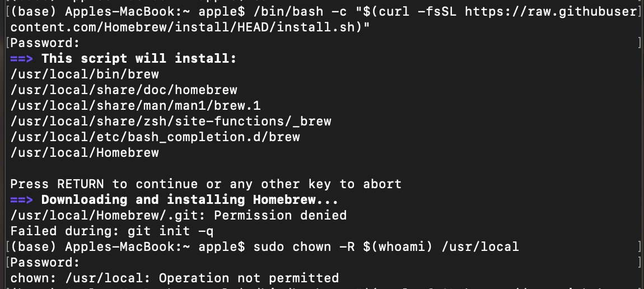Viewport: 644px width, 289px height.
Task: Click the second Password prompt below chown command
Action: tap(45, 262)
